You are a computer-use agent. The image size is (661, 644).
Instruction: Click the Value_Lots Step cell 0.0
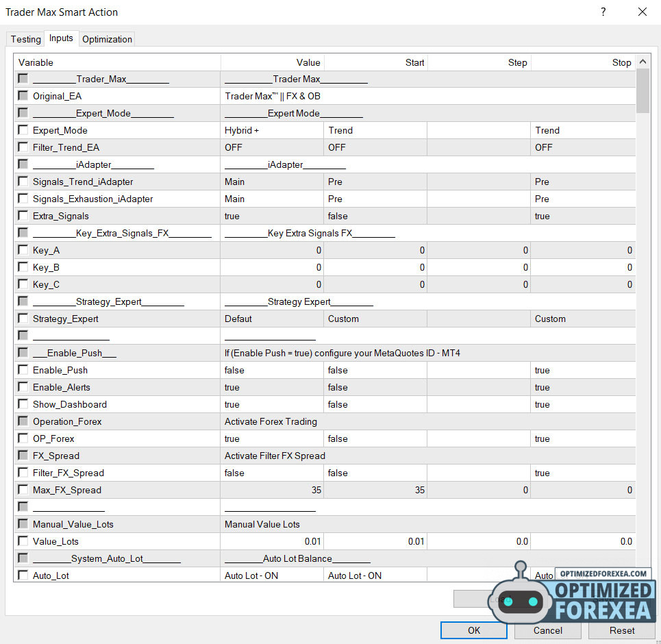coord(479,541)
